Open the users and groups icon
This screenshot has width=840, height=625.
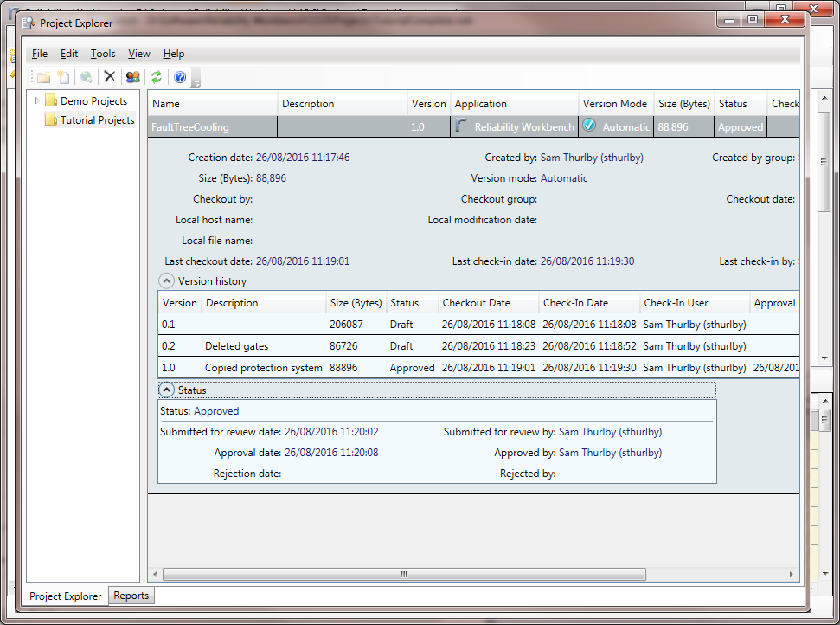click(x=132, y=77)
